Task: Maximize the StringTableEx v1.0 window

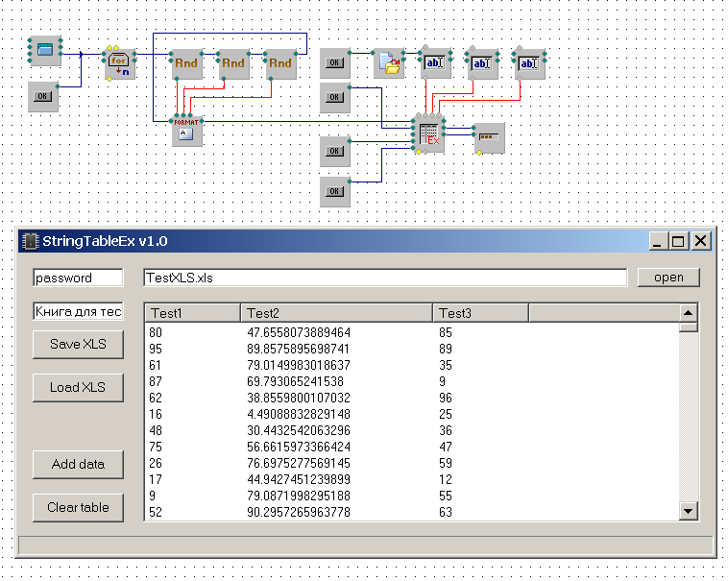Action: (678, 241)
